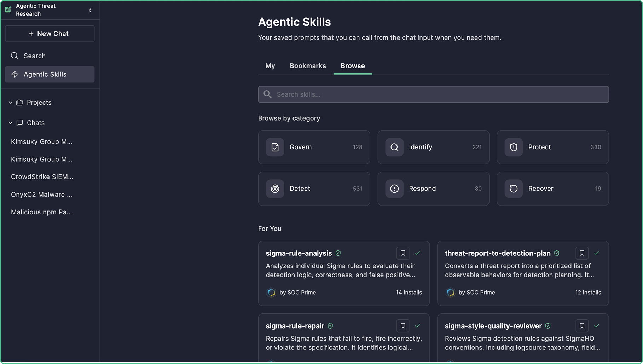This screenshot has height=364, width=643.
Task: Select the Browse tab
Action: [x=353, y=66]
